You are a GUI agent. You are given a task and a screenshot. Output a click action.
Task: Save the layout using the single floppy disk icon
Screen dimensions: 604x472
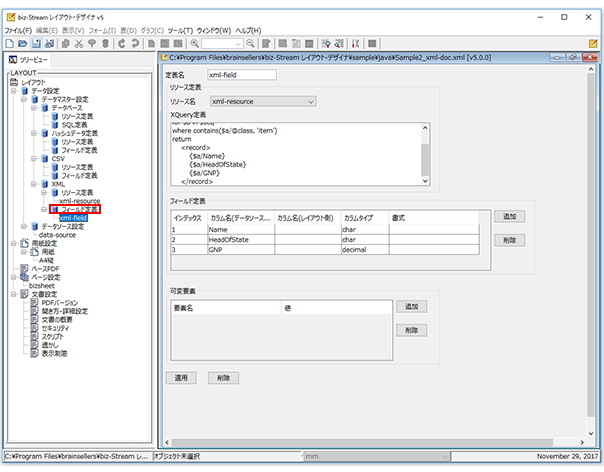click(x=36, y=44)
